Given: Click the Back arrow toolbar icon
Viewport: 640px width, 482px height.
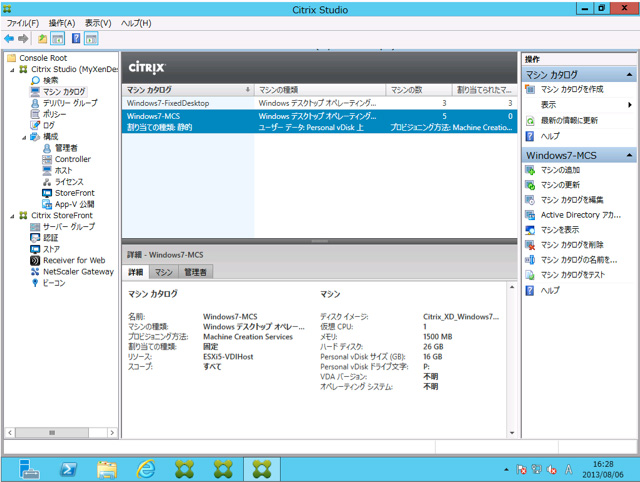Looking at the screenshot, I should pyautogui.click(x=9, y=39).
